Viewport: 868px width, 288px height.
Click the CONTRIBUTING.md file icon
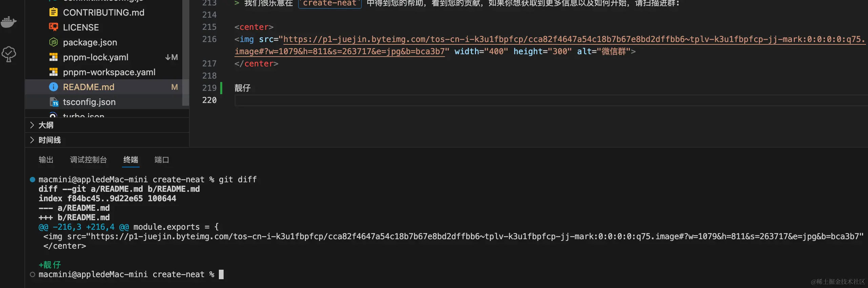point(54,13)
